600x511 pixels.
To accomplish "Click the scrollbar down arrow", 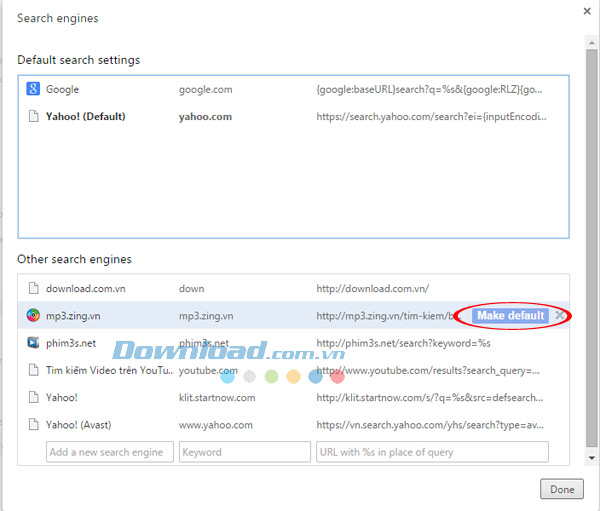I will click(x=592, y=458).
